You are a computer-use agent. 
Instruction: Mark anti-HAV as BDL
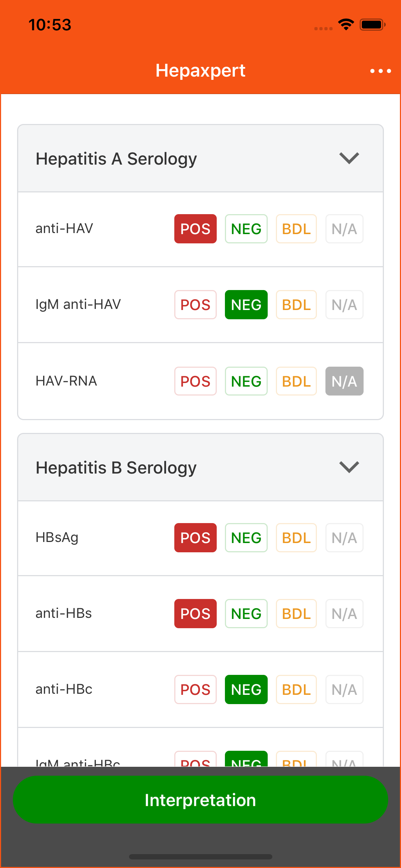tap(296, 229)
